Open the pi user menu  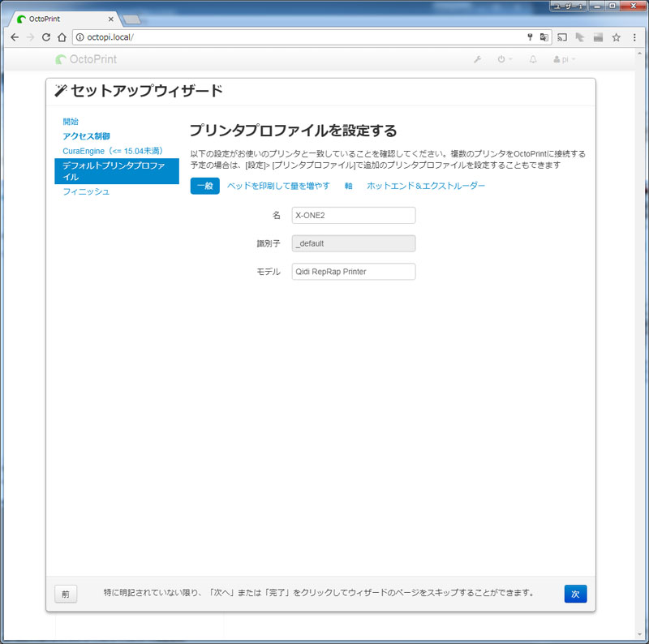point(564,59)
